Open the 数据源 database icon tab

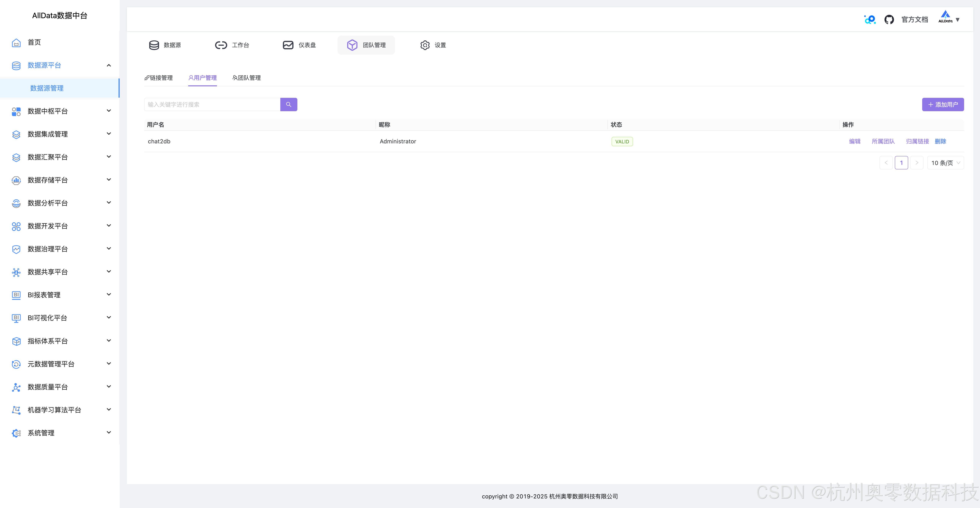154,45
